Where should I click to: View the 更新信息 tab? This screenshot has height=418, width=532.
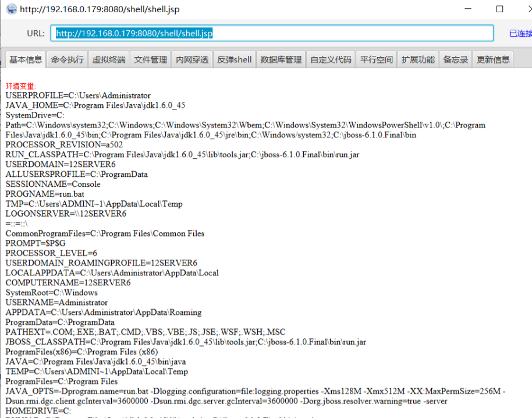point(493,59)
